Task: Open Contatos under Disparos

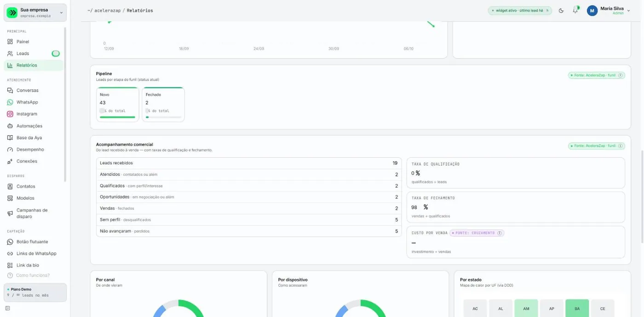Action: pyautogui.click(x=33, y=186)
